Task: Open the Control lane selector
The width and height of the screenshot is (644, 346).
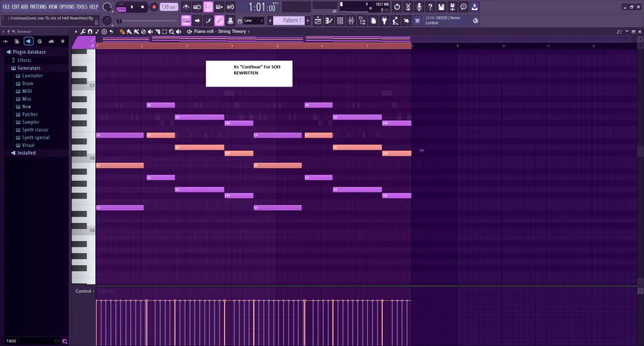Action: pyautogui.click(x=85, y=291)
